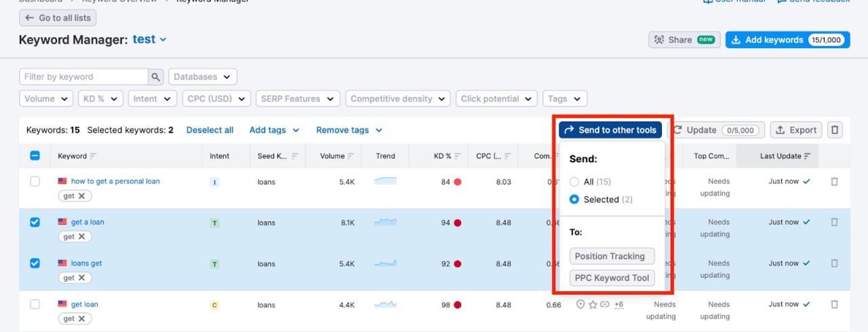The height and width of the screenshot is (332, 868).
Task: Click the Send to other tools button
Action: [x=610, y=130]
